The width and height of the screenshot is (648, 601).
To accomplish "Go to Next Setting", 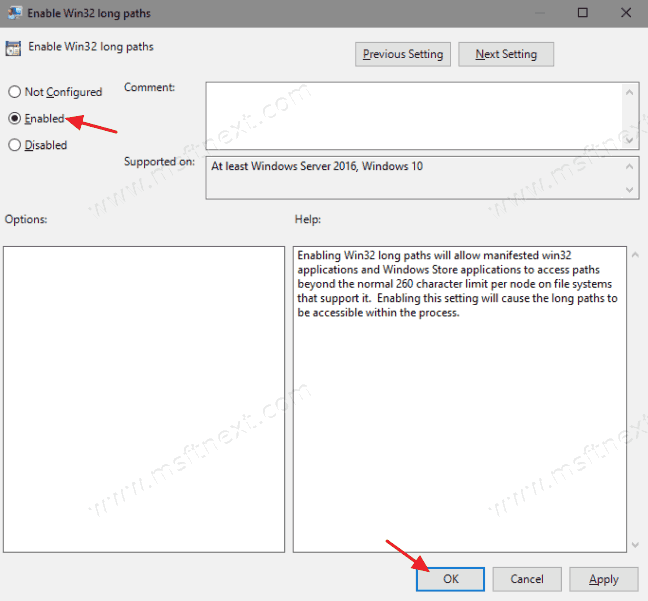I will point(506,54).
